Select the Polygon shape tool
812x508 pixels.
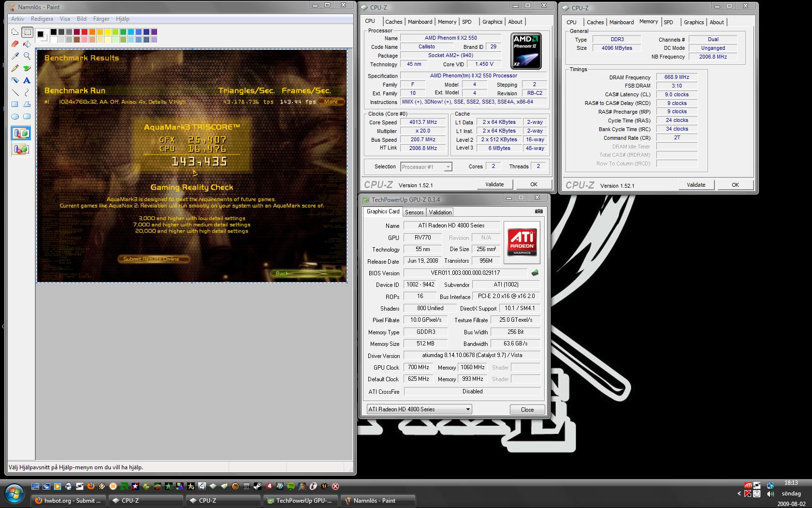pyautogui.click(x=27, y=104)
